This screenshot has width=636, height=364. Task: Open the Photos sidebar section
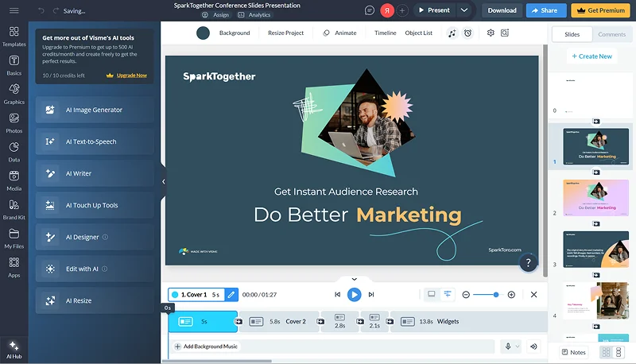pos(14,122)
